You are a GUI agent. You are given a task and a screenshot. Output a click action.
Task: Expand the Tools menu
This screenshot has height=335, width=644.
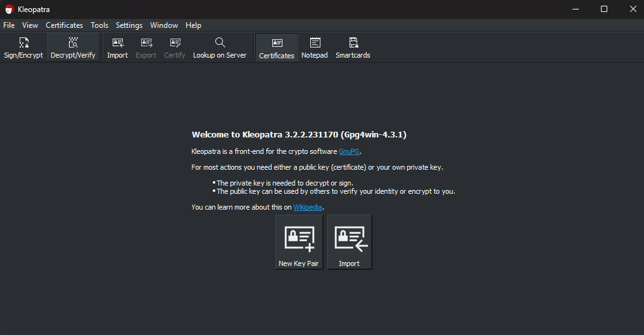99,25
